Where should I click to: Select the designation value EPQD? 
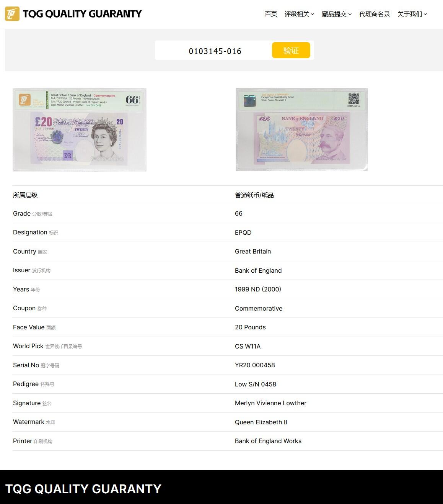[x=243, y=232]
